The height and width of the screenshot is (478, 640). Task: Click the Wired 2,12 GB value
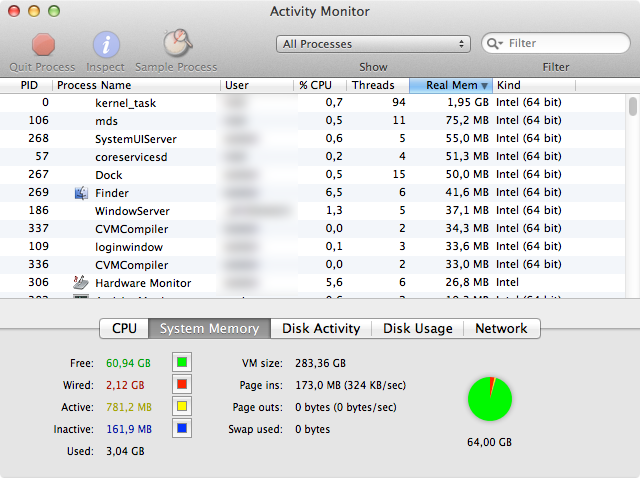click(x=125, y=385)
